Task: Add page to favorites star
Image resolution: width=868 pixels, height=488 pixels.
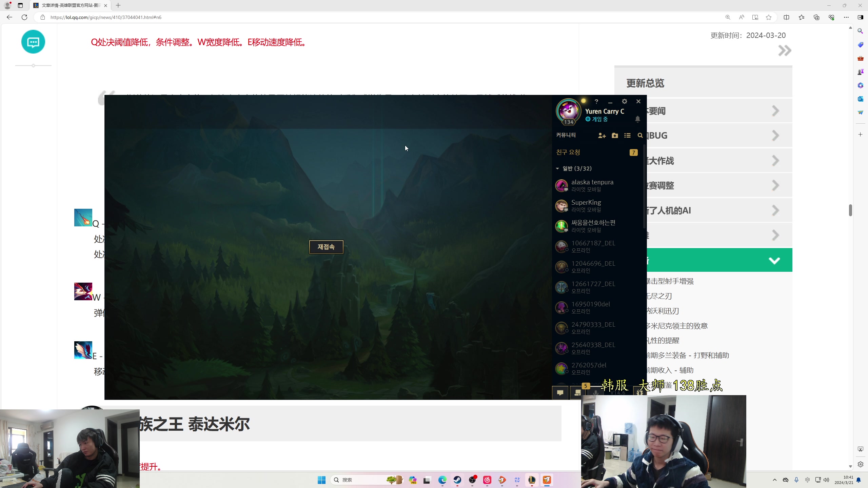Action: (769, 17)
